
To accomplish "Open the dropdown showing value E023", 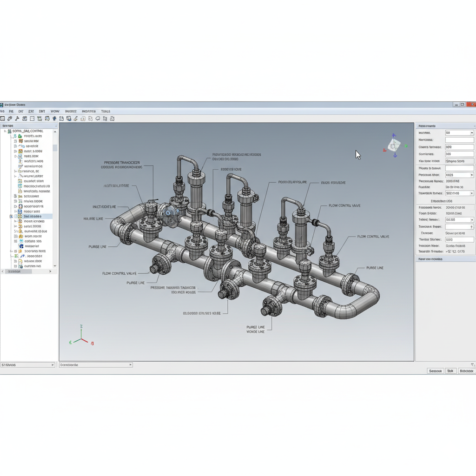I will pyautogui.click(x=472, y=175).
